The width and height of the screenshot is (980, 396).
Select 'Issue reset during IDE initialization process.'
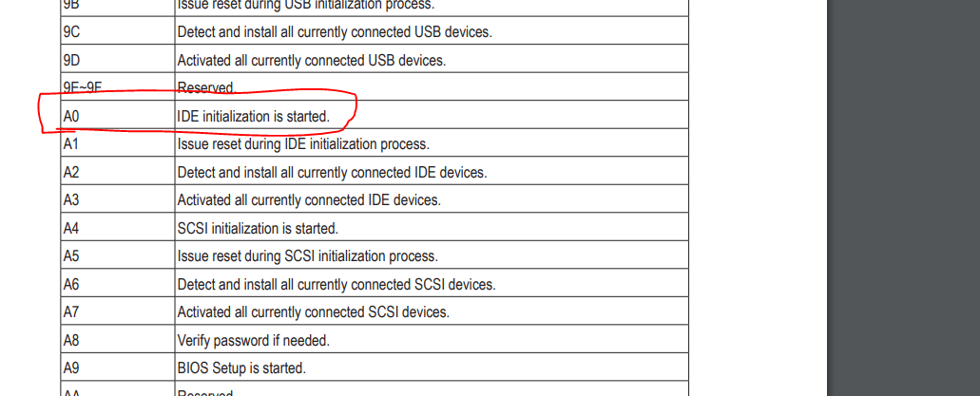pos(303,144)
